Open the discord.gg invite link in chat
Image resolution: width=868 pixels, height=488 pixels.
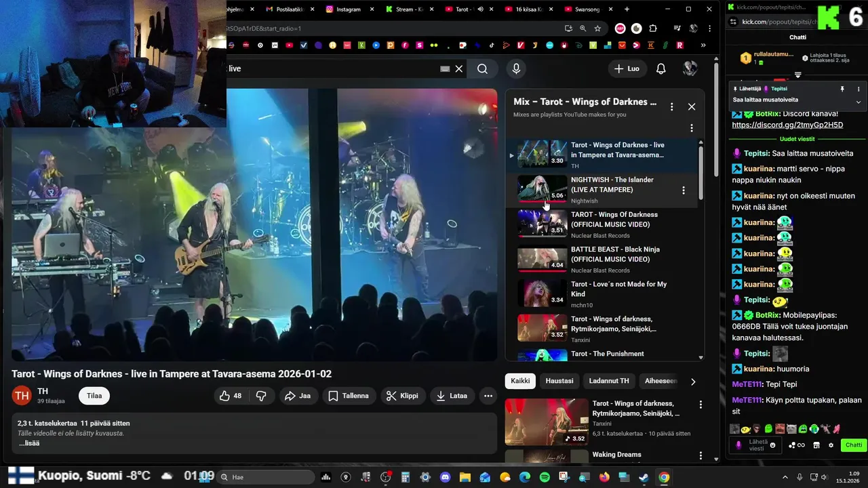click(787, 125)
